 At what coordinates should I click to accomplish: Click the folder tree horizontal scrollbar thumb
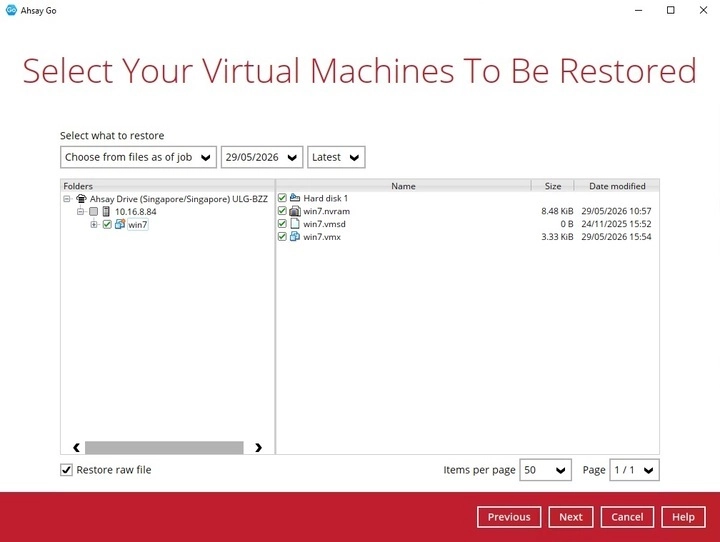164,447
